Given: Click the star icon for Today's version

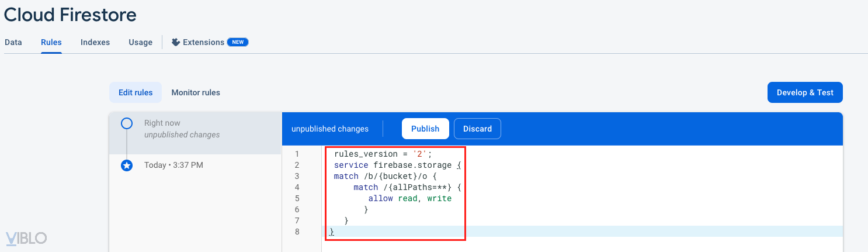Looking at the screenshot, I should (x=127, y=165).
